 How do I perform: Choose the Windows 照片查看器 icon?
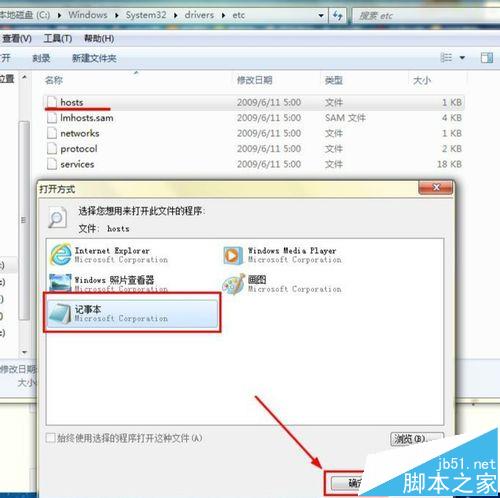[60, 282]
